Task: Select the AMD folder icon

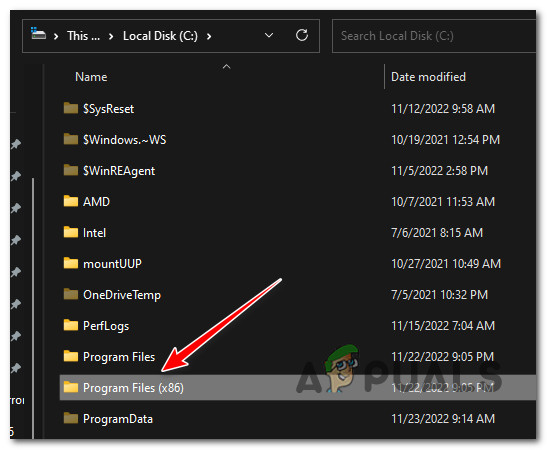Action: (x=71, y=201)
